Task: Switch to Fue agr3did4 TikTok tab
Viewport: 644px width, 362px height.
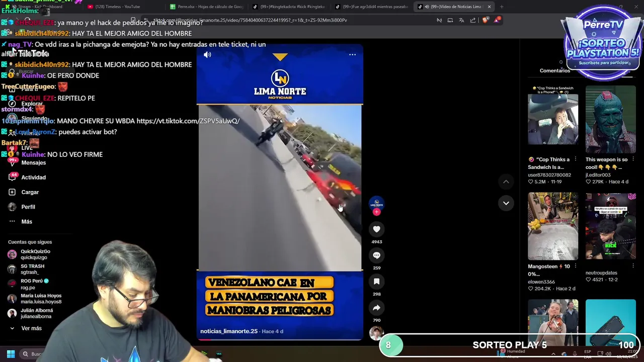Action: pyautogui.click(x=371, y=7)
